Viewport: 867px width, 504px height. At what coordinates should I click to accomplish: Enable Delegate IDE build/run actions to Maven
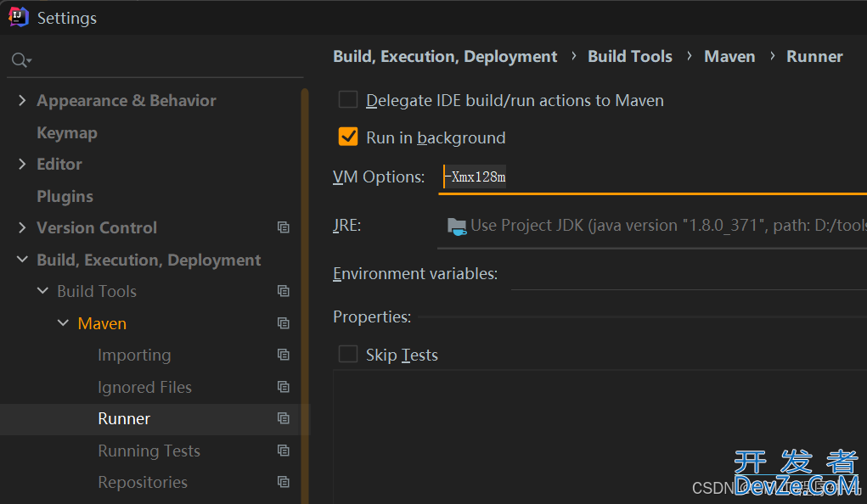click(348, 100)
